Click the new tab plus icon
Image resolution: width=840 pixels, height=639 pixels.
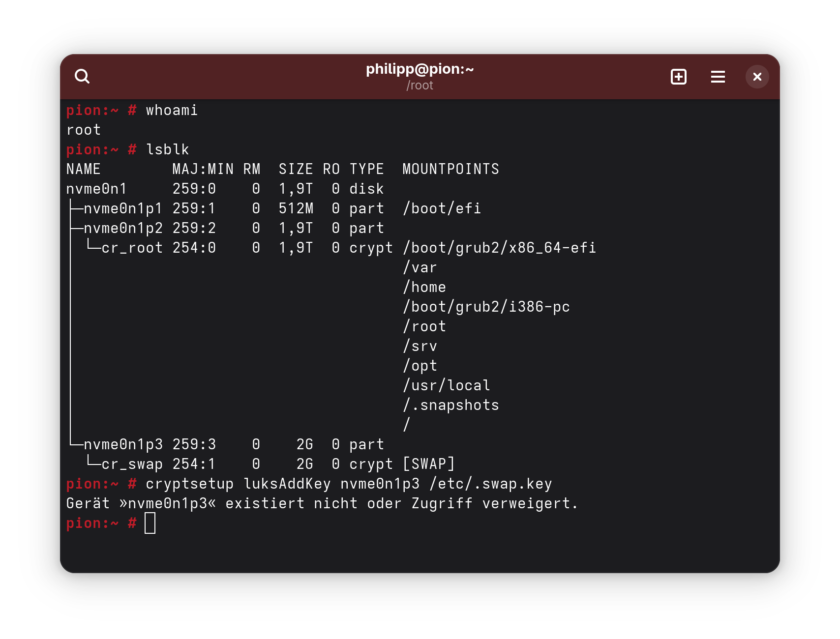[x=679, y=77]
